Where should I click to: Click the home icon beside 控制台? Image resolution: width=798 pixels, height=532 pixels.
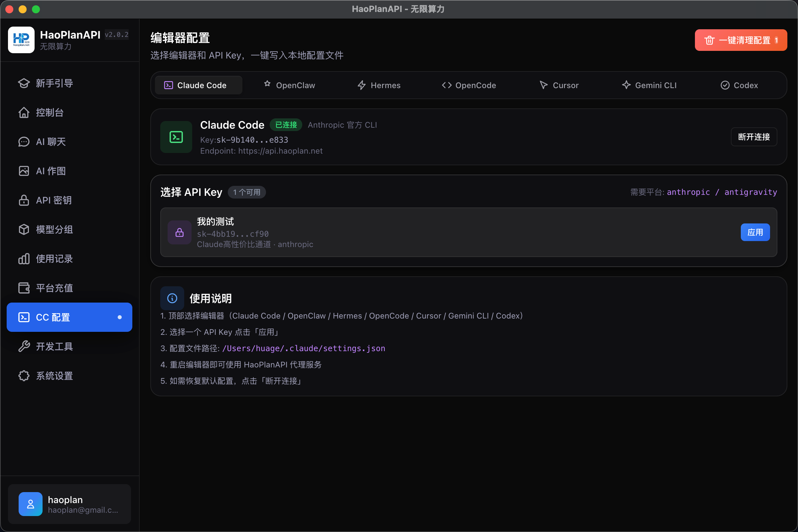(24, 113)
